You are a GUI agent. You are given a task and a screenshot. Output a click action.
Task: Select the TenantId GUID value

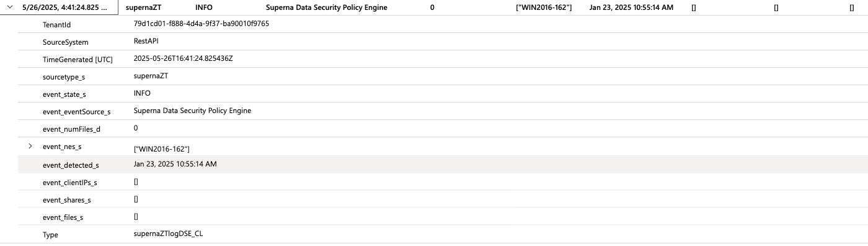click(201, 24)
